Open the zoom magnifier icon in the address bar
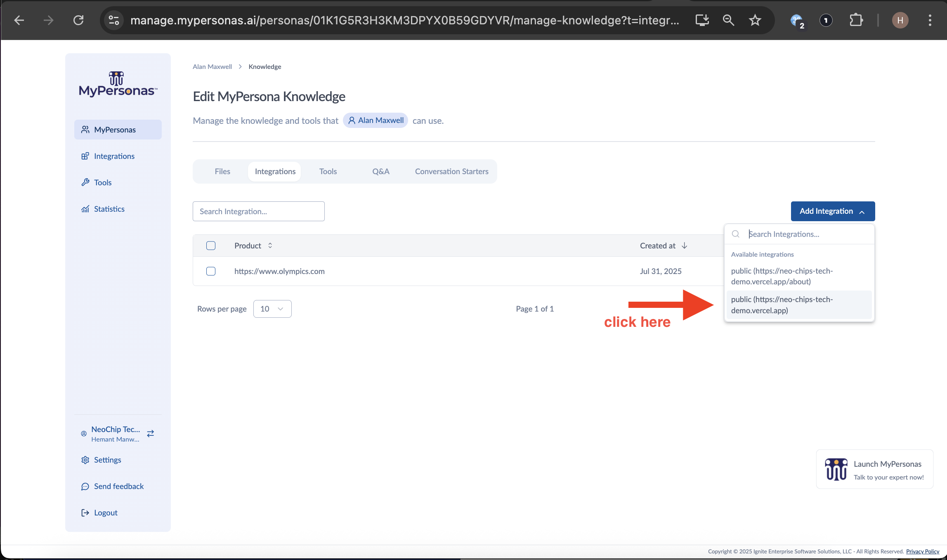Image resolution: width=947 pixels, height=560 pixels. tap(728, 20)
